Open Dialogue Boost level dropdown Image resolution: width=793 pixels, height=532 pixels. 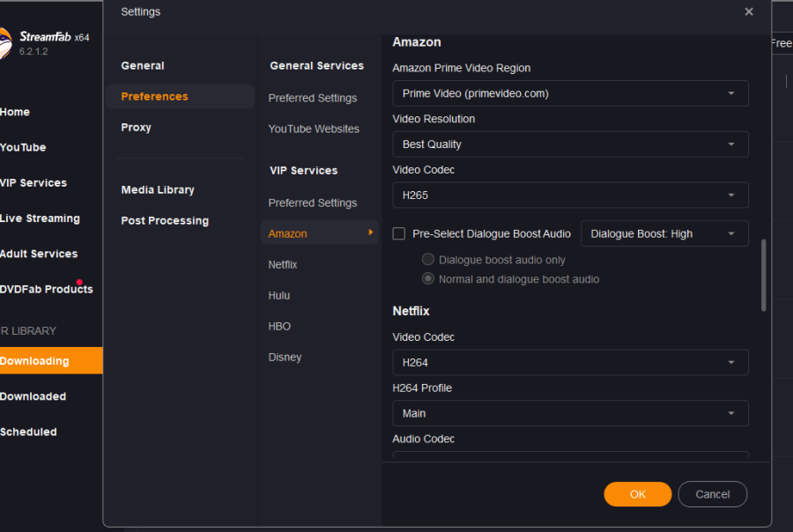(x=663, y=233)
